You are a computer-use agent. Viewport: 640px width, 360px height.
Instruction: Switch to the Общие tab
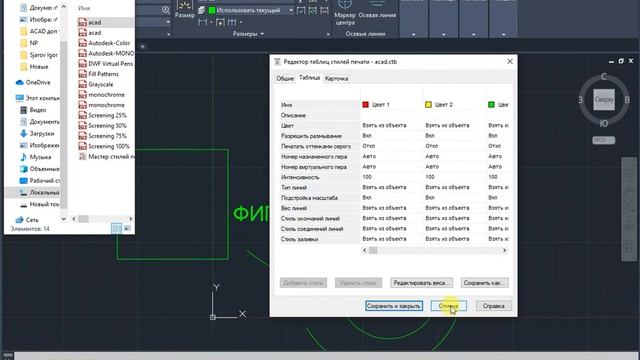coord(285,78)
